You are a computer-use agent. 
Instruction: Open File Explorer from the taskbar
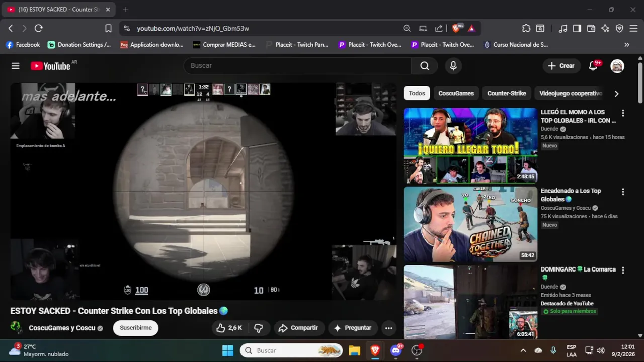pos(354,350)
